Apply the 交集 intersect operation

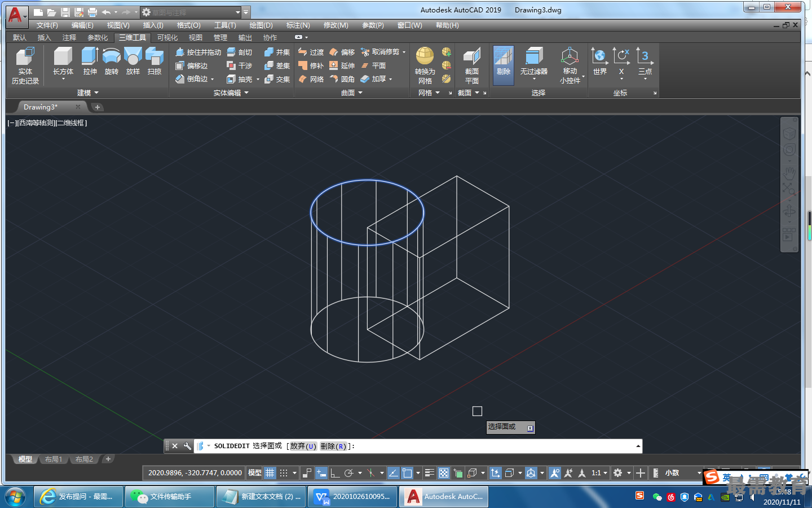pos(277,79)
